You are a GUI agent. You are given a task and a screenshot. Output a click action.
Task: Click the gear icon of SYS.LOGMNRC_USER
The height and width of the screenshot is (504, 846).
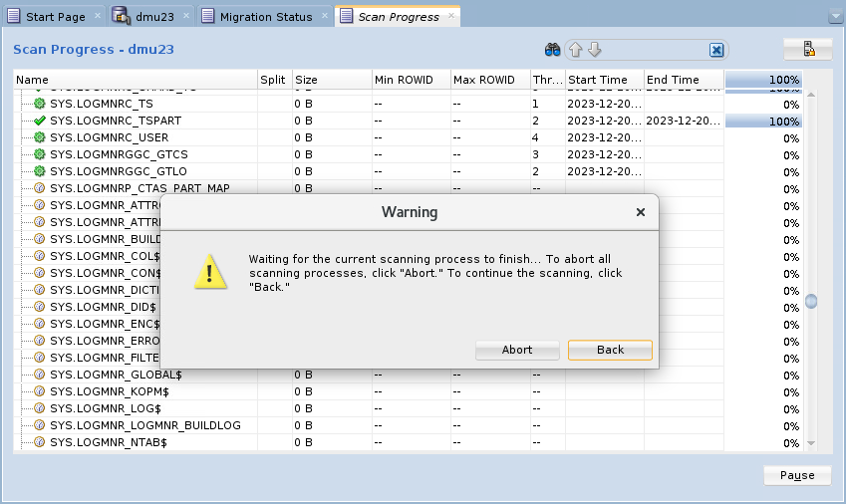click(40, 137)
